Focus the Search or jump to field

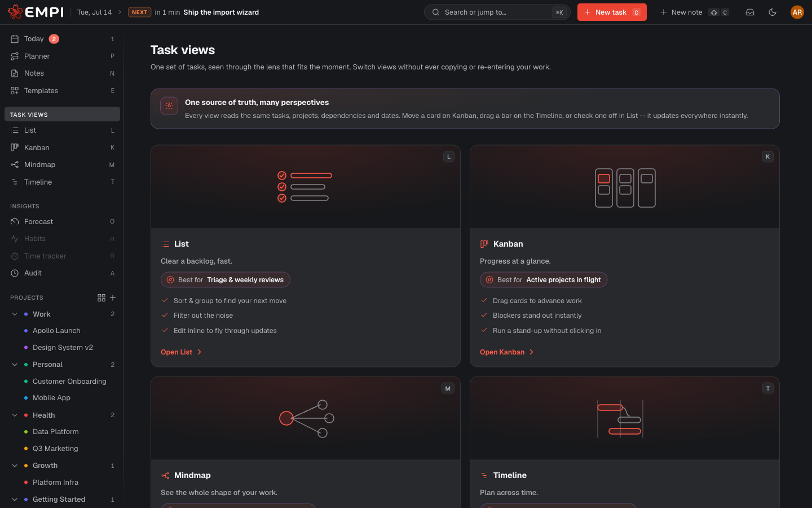tap(497, 12)
